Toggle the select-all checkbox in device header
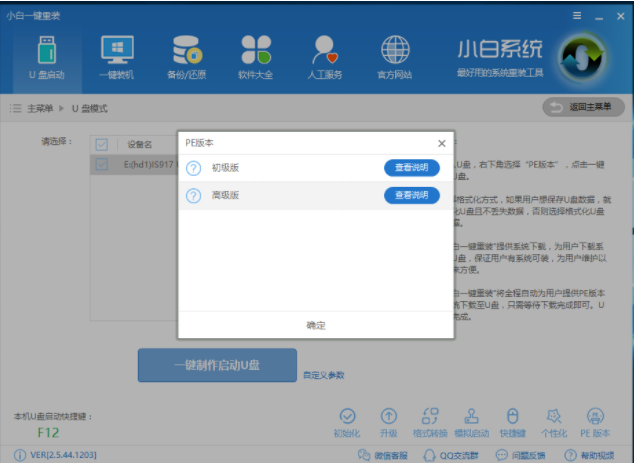 click(x=102, y=144)
